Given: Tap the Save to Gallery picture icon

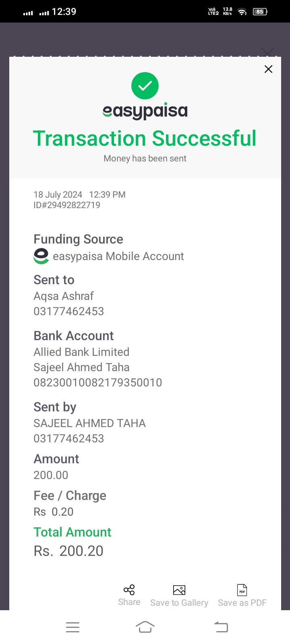Looking at the screenshot, I should point(179,590).
